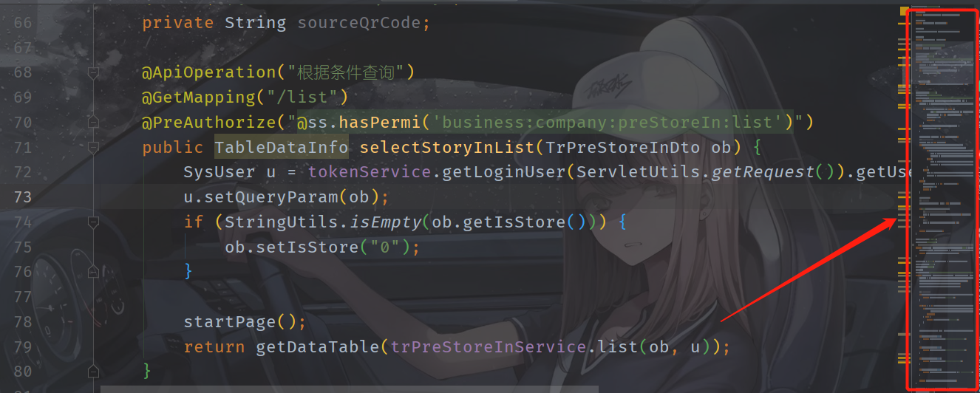Click the closing brace on line 80
Screen dimensions: 980x393
(x=147, y=370)
